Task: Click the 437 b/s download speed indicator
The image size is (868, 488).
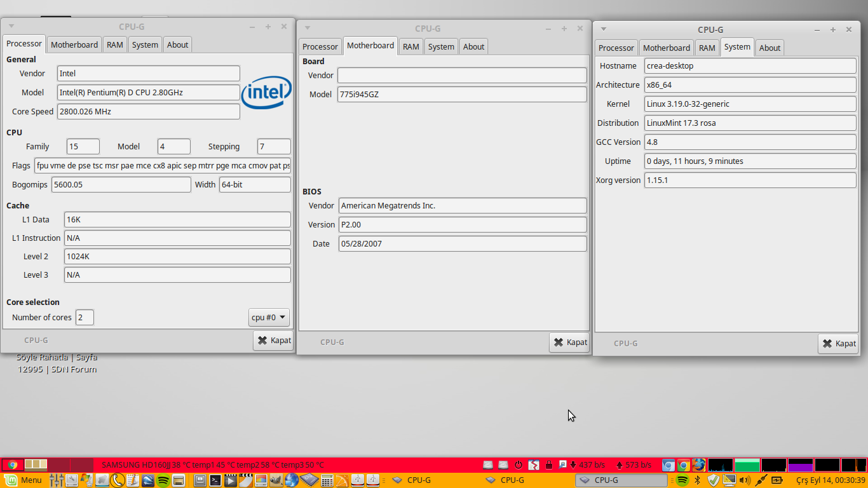Action: 588,465
